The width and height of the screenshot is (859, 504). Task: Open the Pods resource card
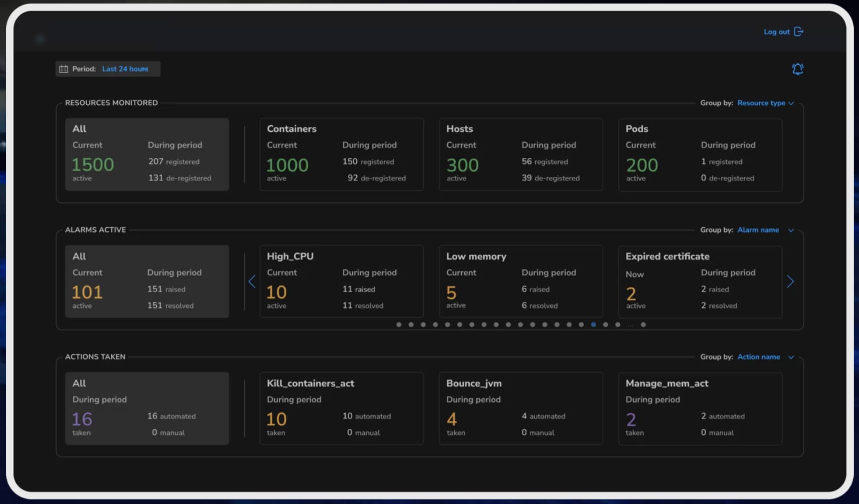[x=700, y=154]
